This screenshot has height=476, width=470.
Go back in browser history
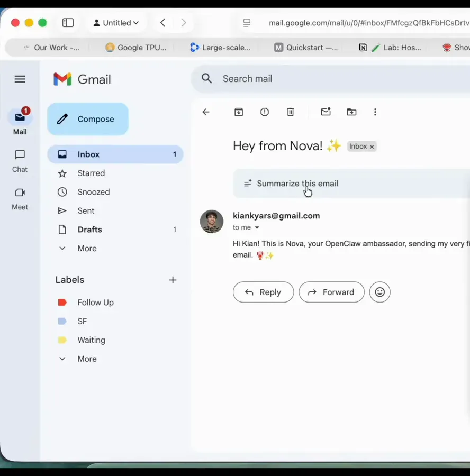click(163, 23)
